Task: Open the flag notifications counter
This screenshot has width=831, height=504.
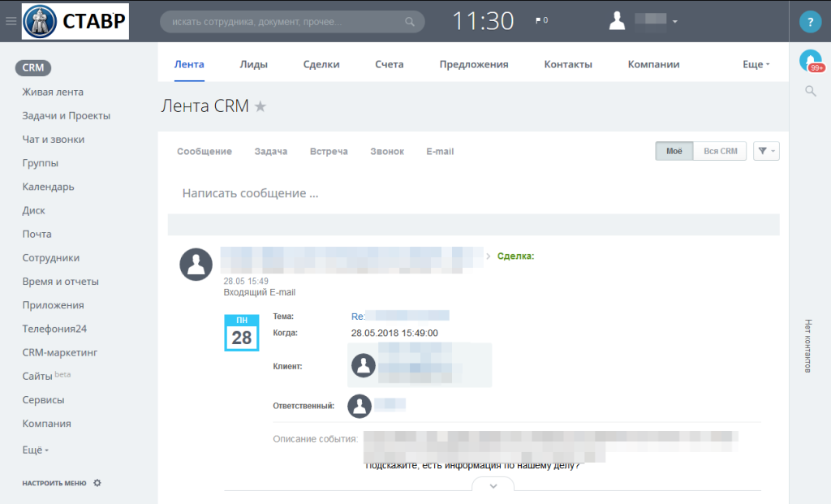Action: [x=541, y=20]
